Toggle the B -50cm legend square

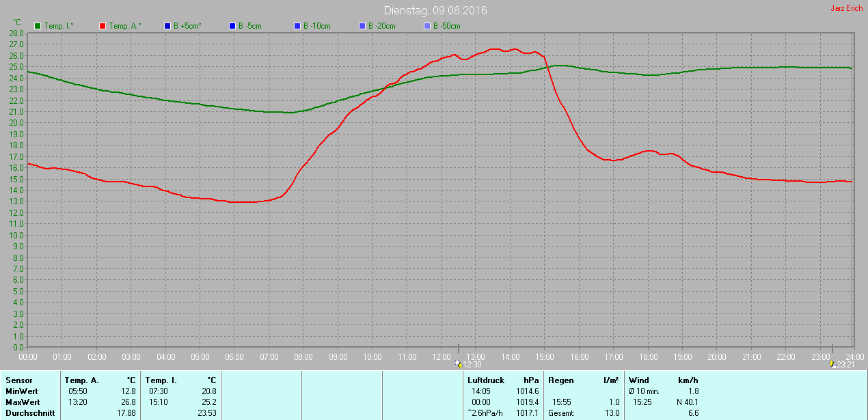coord(426,26)
